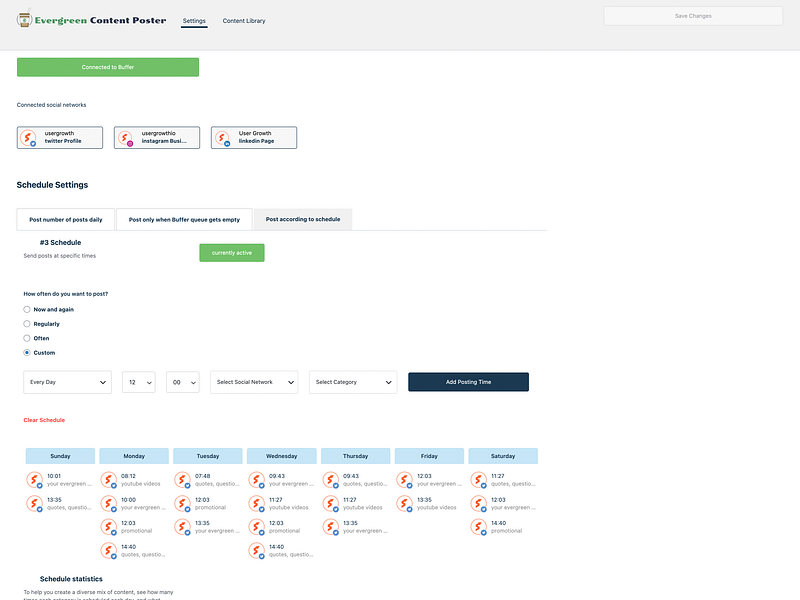Viewport: 800px width, 600px height.
Task: Click Saturday 11:27 quotes icon
Action: pyautogui.click(x=479, y=480)
